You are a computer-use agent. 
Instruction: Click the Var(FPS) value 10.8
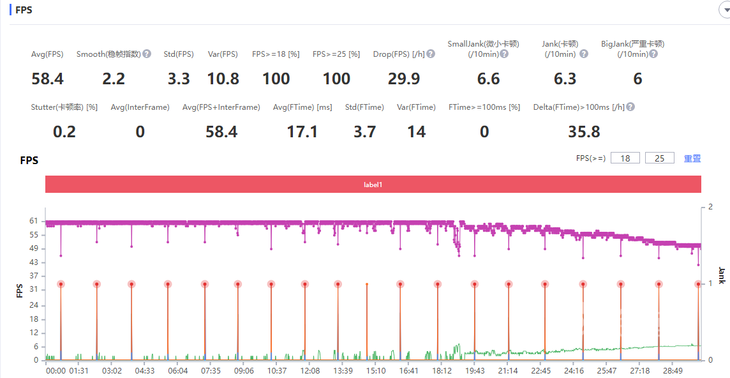(223, 79)
